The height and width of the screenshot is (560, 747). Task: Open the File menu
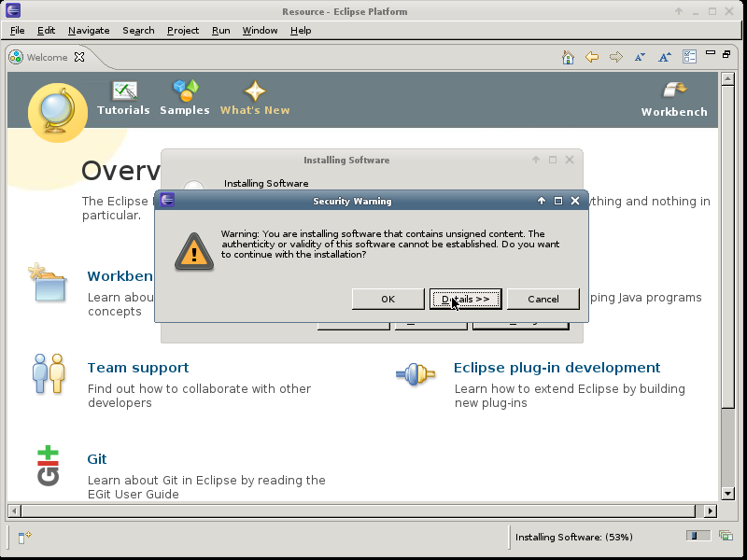[18, 31]
